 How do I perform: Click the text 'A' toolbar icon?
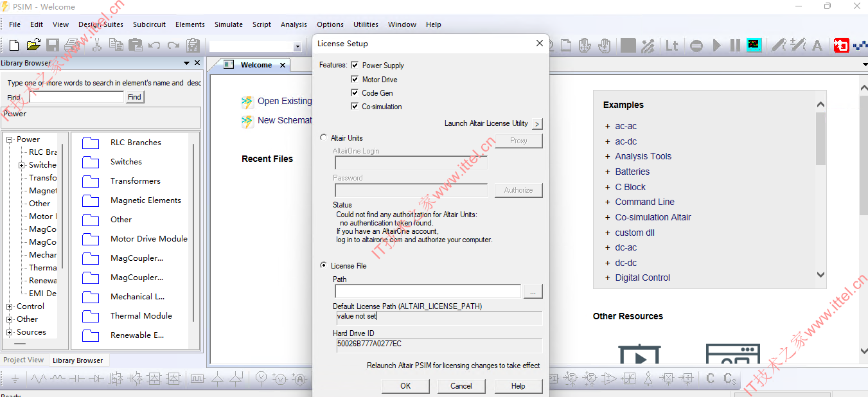[817, 46]
